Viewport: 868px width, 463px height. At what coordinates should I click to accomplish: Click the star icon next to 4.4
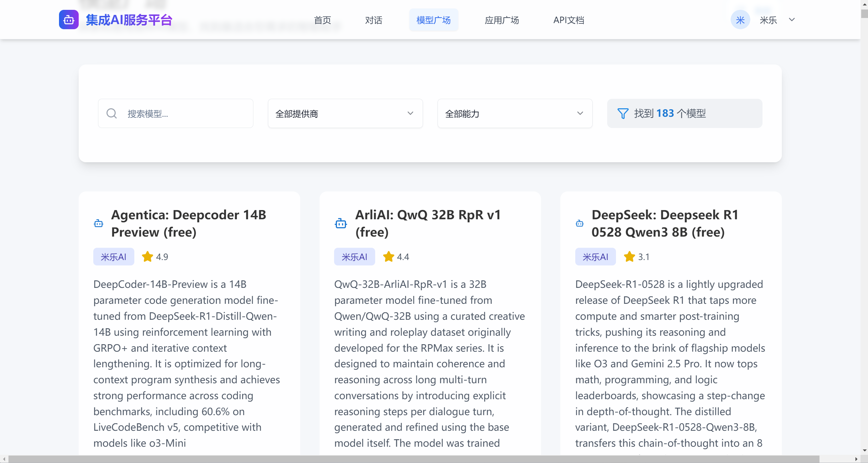(388, 257)
